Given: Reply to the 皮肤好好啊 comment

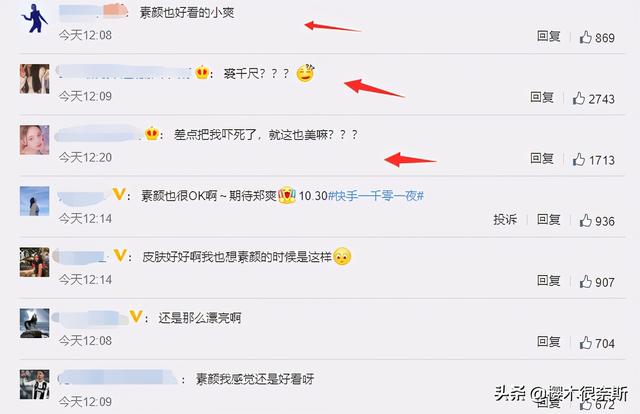Looking at the screenshot, I should [x=549, y=280].
